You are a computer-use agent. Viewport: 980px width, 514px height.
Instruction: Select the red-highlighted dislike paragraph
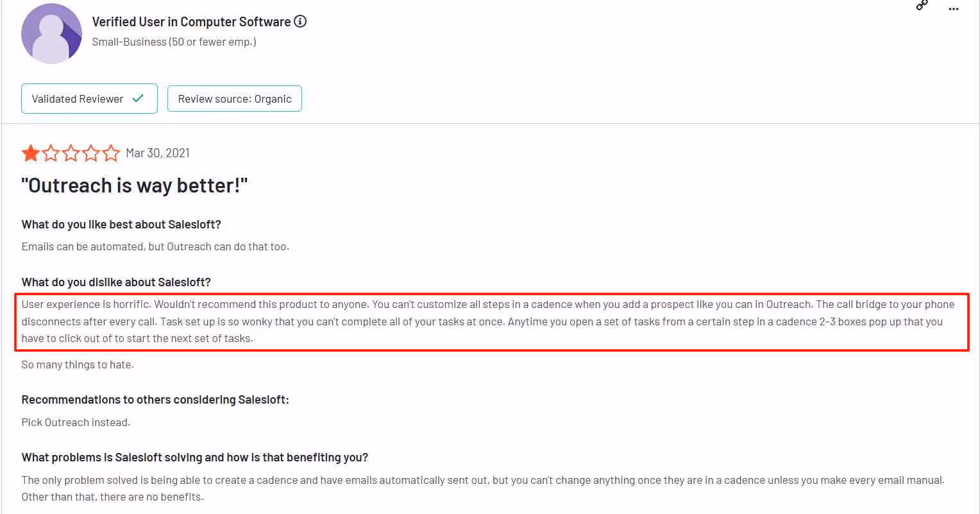[x=490, y=321]
